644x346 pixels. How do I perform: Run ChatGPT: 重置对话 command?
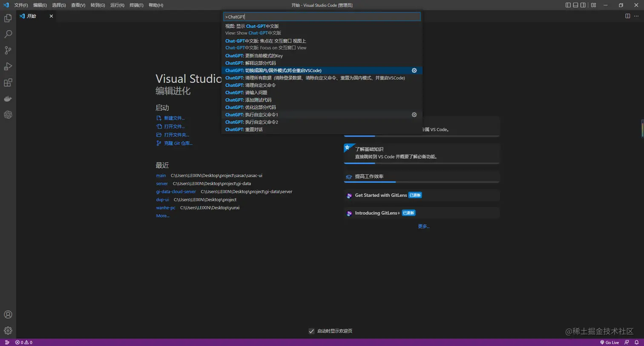(322, 129)
